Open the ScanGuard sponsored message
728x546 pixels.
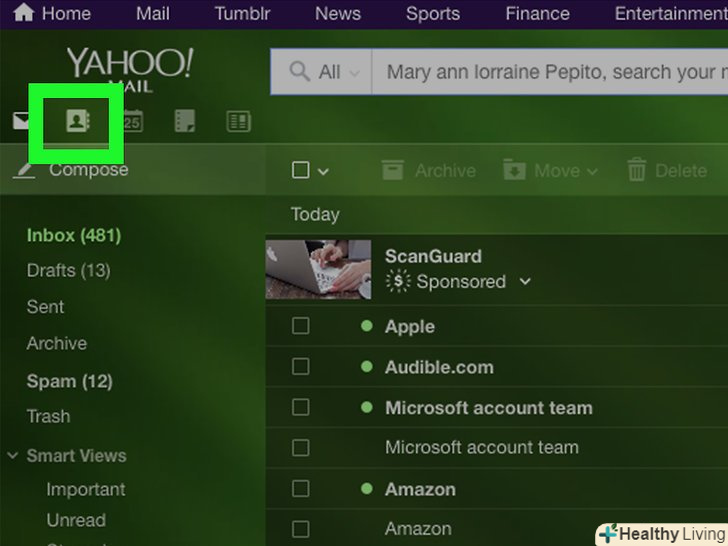(497, 269)
